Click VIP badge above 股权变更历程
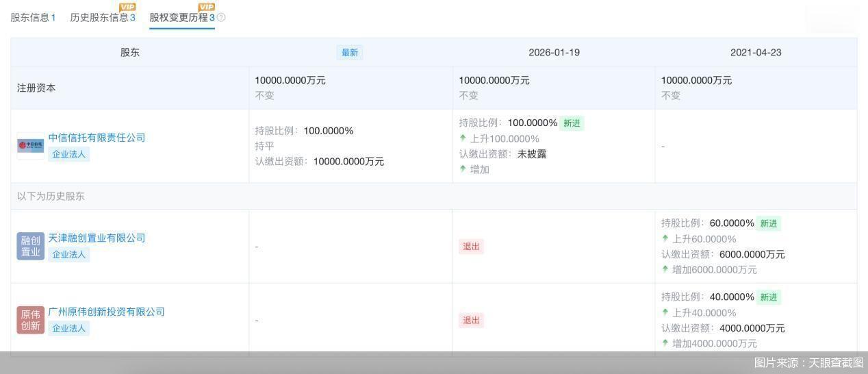Image resolution: width=868 pixels, height=374 pixels. tap(207, 7)
